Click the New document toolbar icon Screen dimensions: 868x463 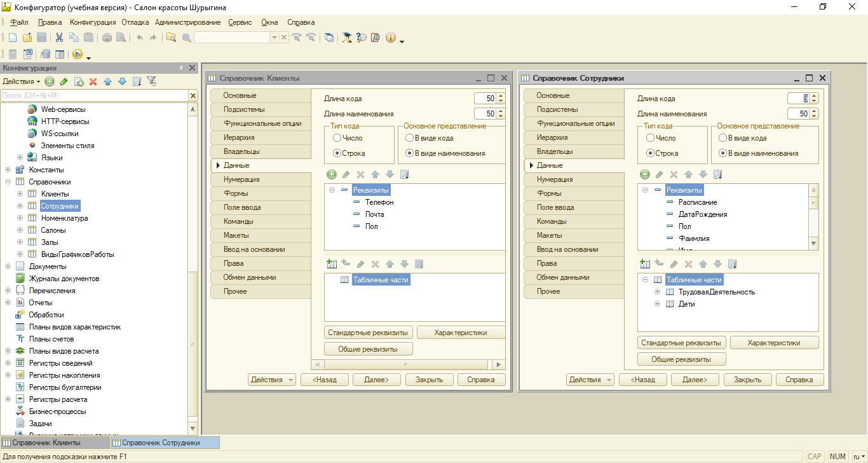[x=12, y=38]
